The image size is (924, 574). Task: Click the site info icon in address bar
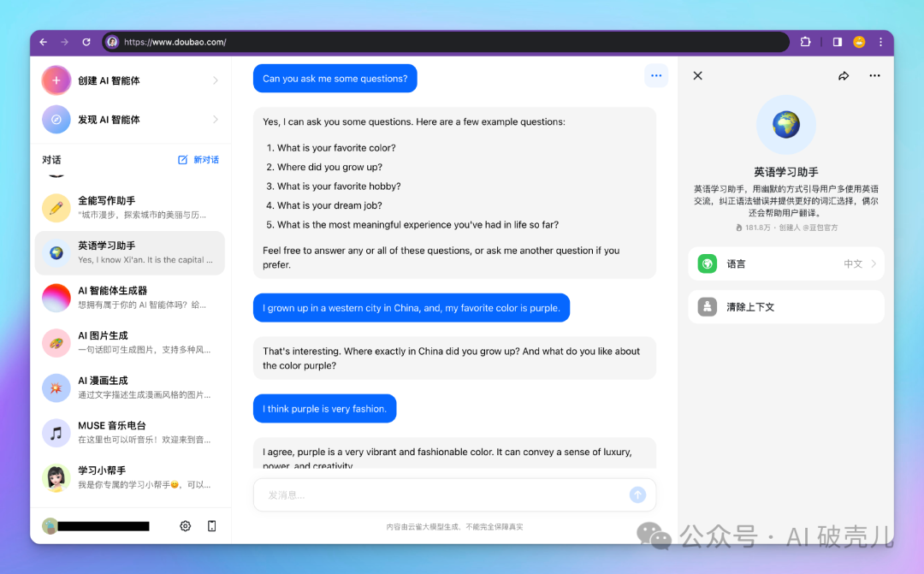point(112,42)
